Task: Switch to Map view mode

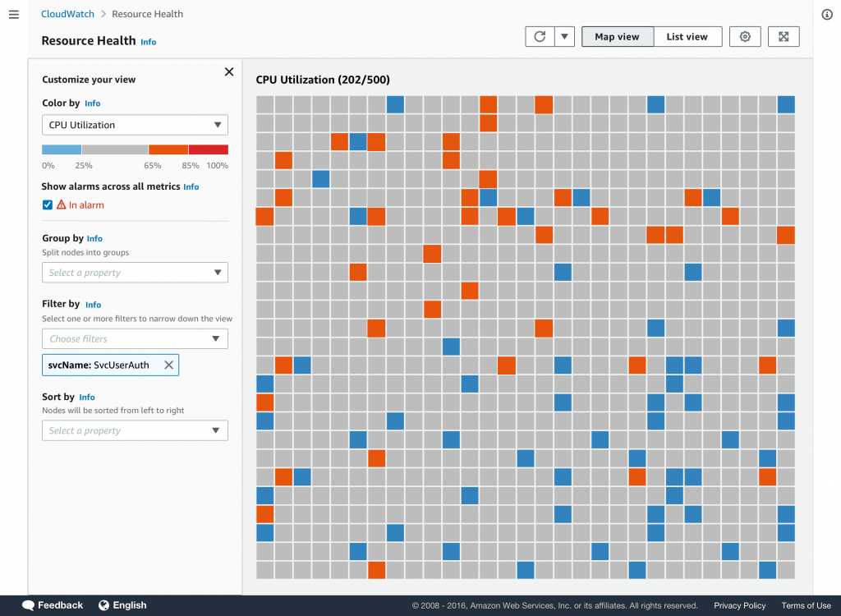Action: pyautogui.click(x=618, y=36)
